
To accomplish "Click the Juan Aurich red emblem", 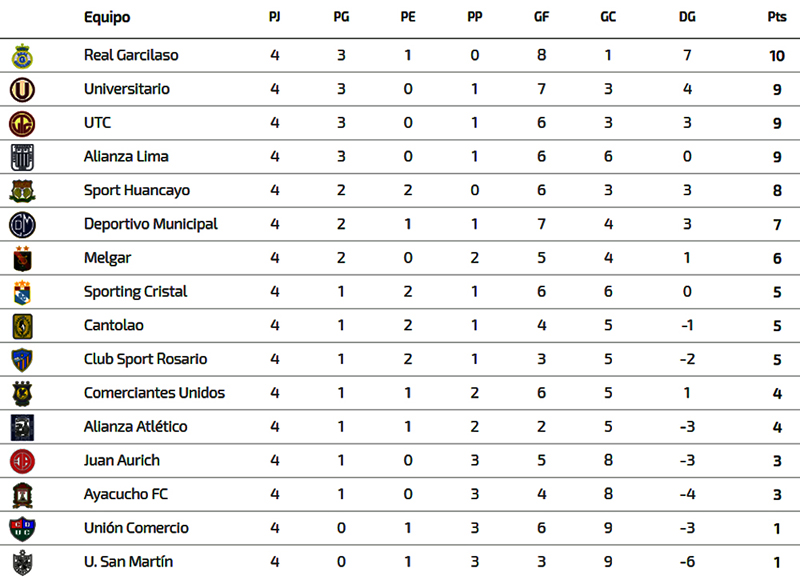I will (x=22, y=461).
